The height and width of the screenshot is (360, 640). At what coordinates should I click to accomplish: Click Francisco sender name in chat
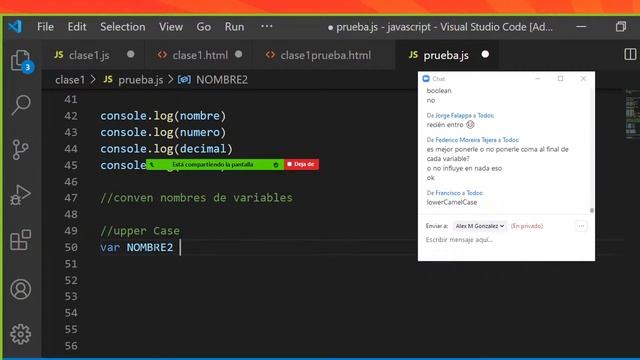click(447, 193)
